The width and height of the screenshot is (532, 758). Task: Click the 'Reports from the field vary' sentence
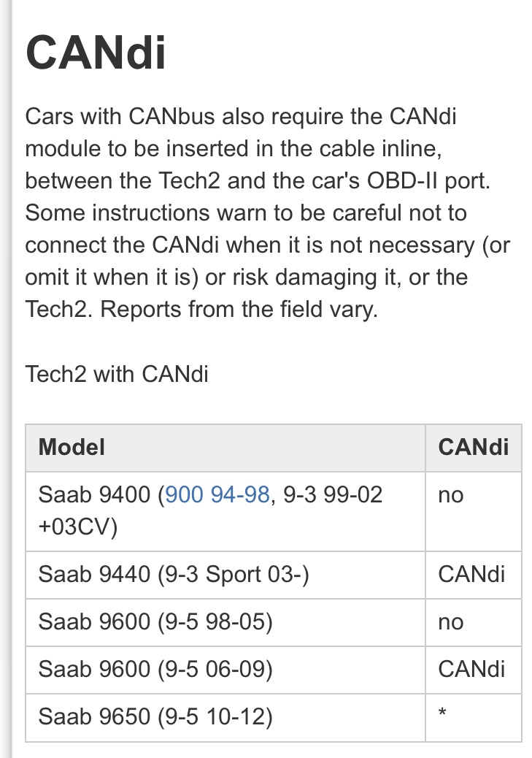click(239, 309)
